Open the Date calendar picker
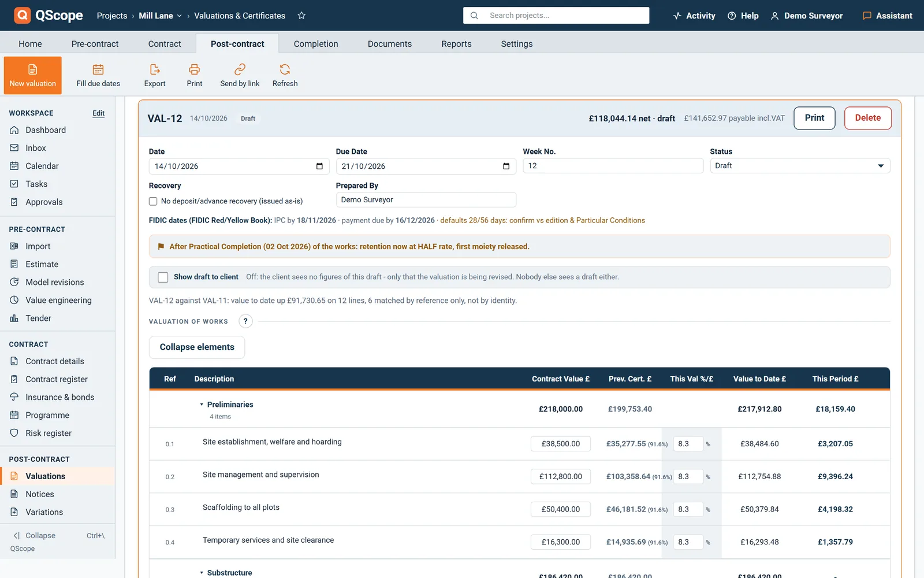The width and height of the screenshot is (924, 578). 319,166
